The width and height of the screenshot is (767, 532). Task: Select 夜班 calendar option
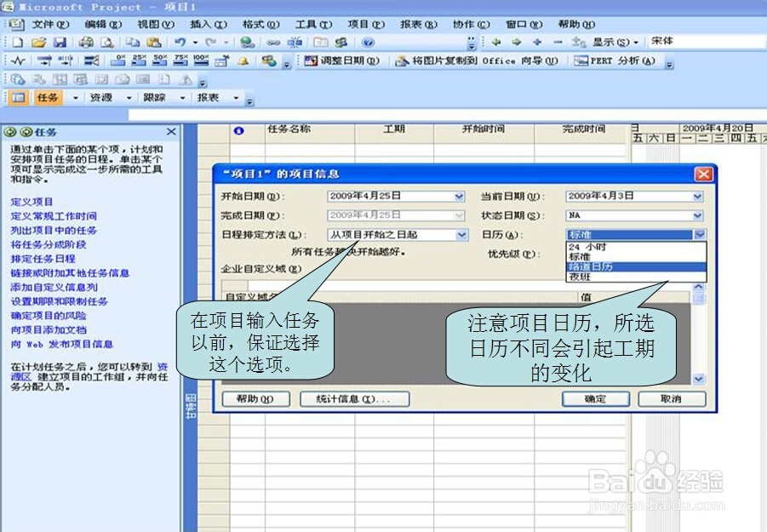(x=636, y=277)
